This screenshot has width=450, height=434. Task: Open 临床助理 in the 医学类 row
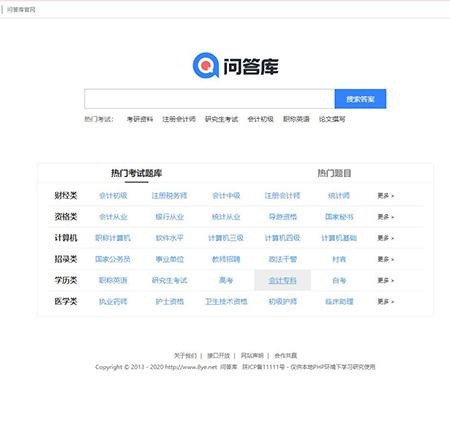point(339,301)
